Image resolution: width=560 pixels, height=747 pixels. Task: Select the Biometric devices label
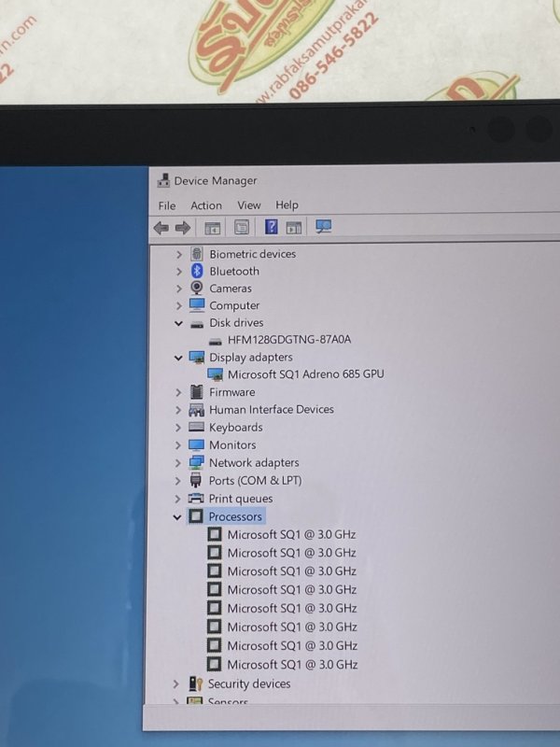(252, 254)
